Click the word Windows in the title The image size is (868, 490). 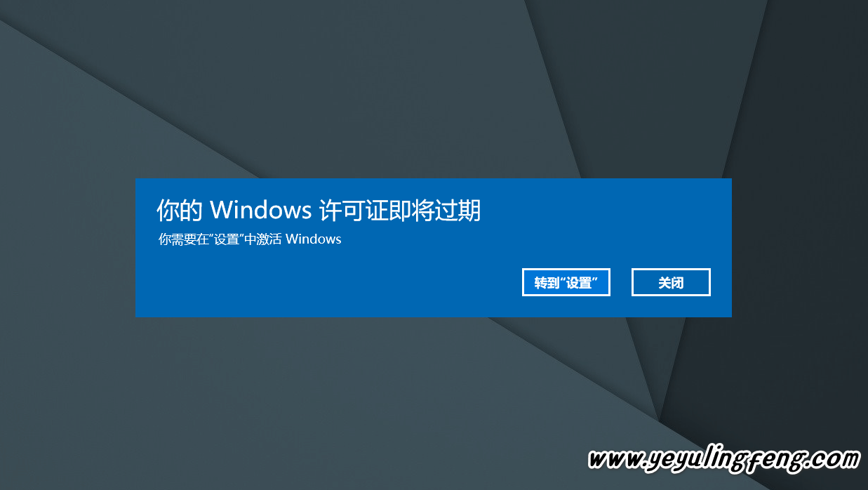tap(260, 210)
